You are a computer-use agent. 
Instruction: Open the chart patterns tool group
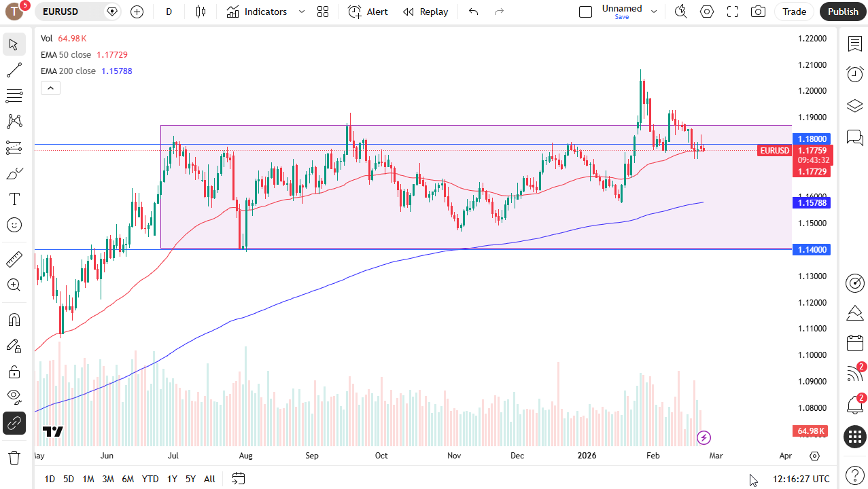[x=14, y=122]
